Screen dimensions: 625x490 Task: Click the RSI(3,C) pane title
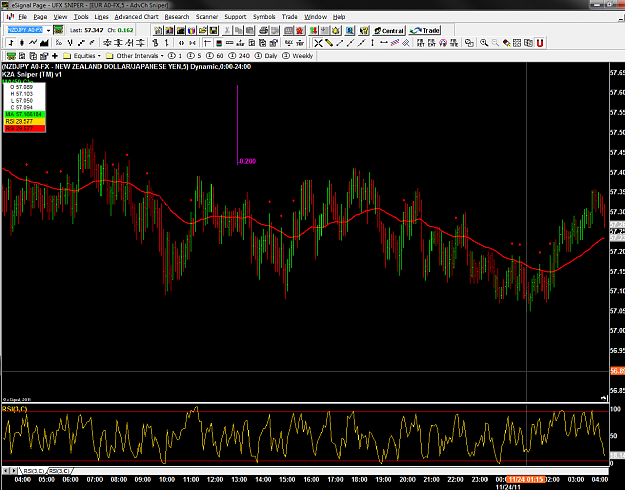(x=15, y=409)
